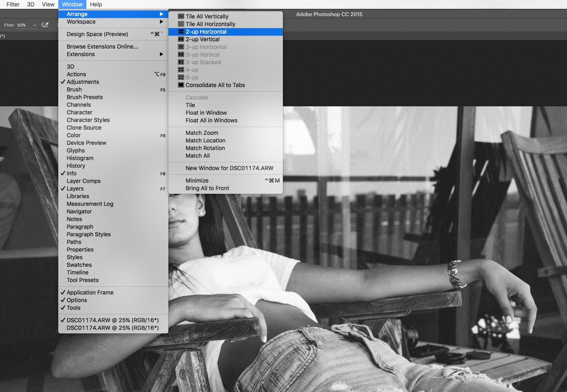567x392 pixels.
Task: Toggle the Layers panel off
Action: coord(75,189)
